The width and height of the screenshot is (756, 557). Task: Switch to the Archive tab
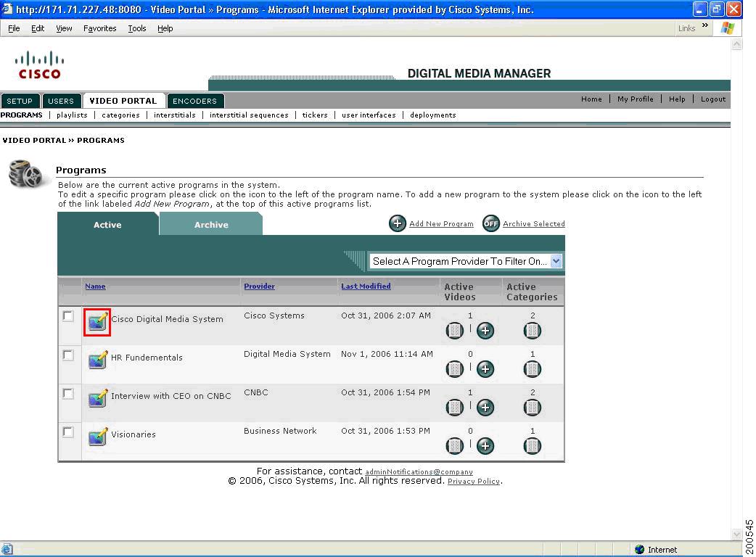pos(210,225)
